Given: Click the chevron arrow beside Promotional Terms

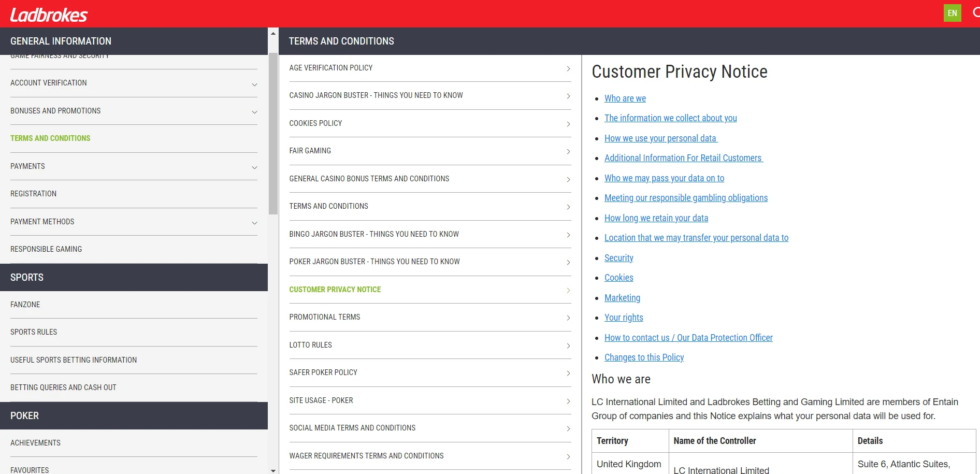Looking at the screenshot, I should pyautogui.click(x=568, y=318).
